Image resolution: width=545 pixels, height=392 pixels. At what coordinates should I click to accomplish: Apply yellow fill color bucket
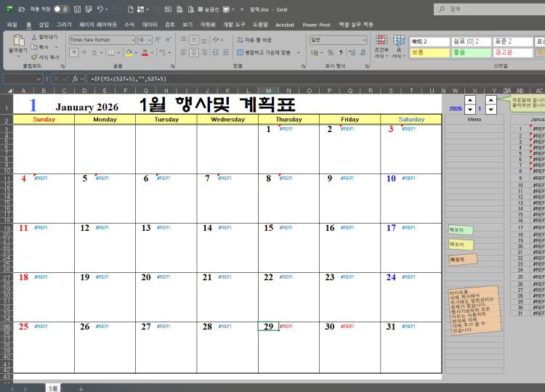coord(129,52)
